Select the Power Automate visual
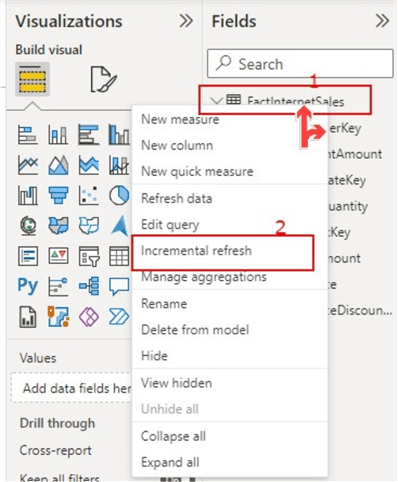This screenshot has height=482, width=398. tap(119, 317)
